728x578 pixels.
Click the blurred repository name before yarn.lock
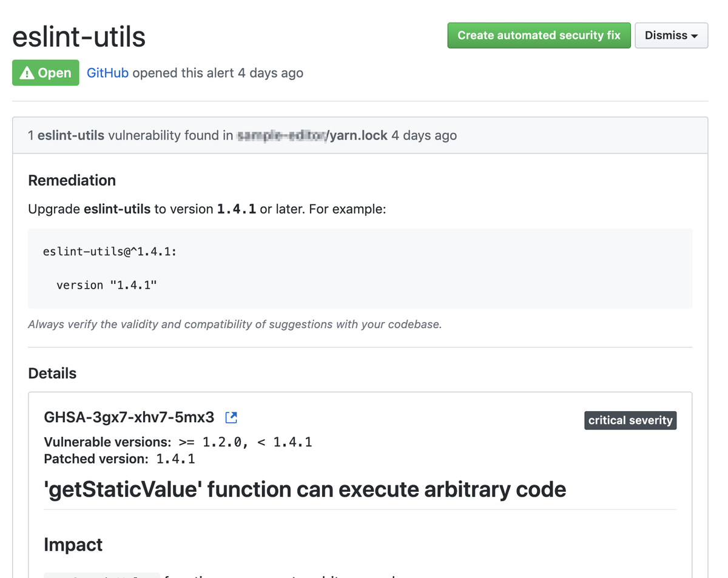280,135
